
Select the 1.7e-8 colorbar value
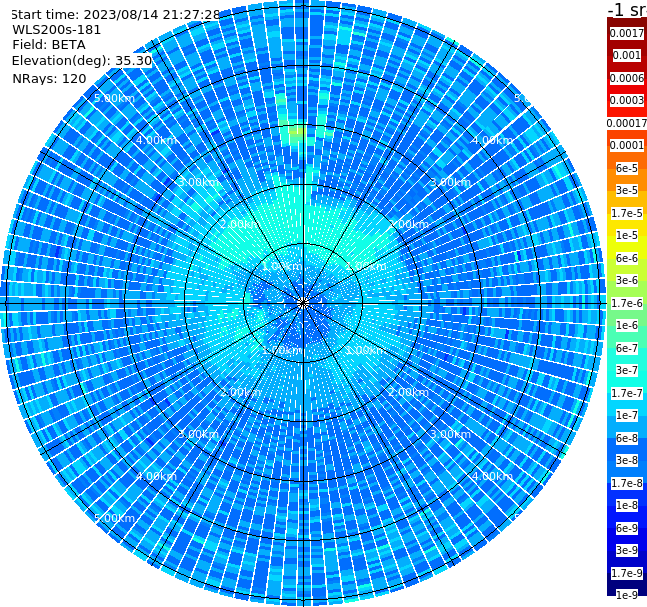click(626, 483)
